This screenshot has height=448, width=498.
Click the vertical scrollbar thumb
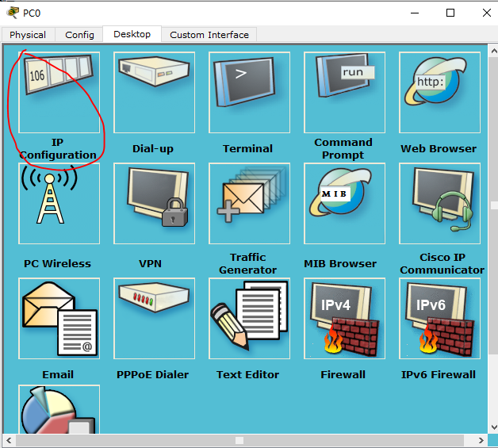click(494, 205)
